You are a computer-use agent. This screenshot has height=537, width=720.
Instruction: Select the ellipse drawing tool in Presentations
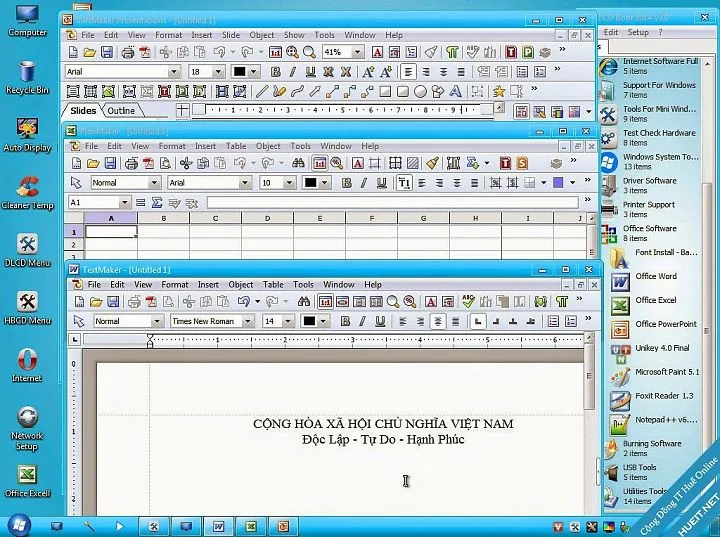[420, 91]
